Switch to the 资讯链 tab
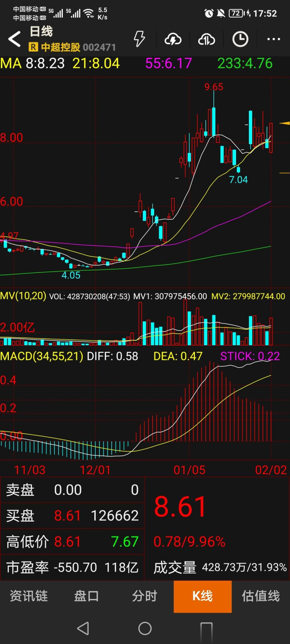The image size is (290, 644). coord(29,596)
